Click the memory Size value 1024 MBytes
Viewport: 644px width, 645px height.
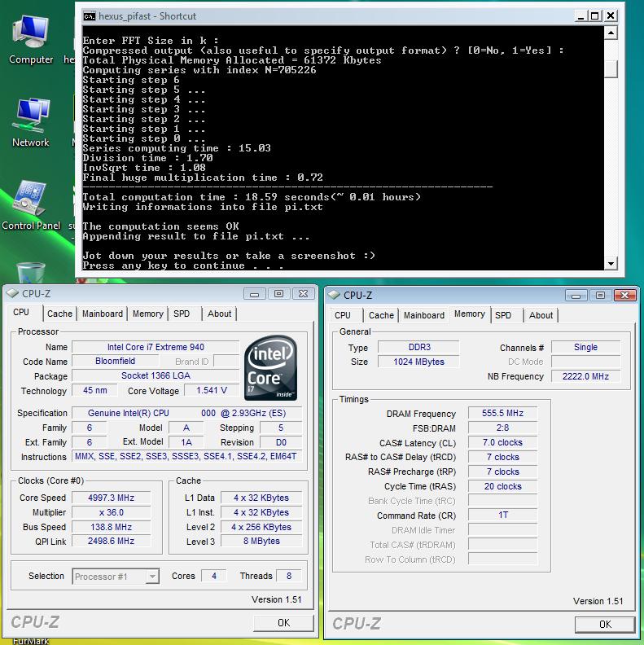[x=419, y=362]
